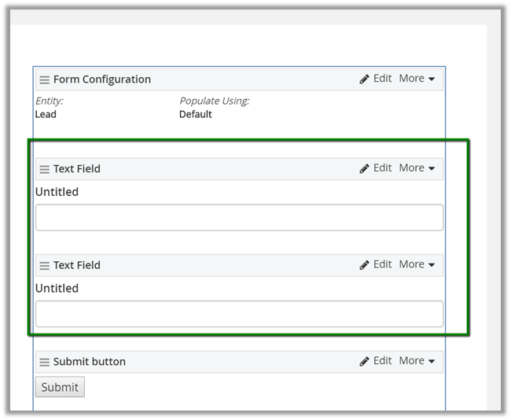Click the Default value under Populate Using

(x=196, y=114)
